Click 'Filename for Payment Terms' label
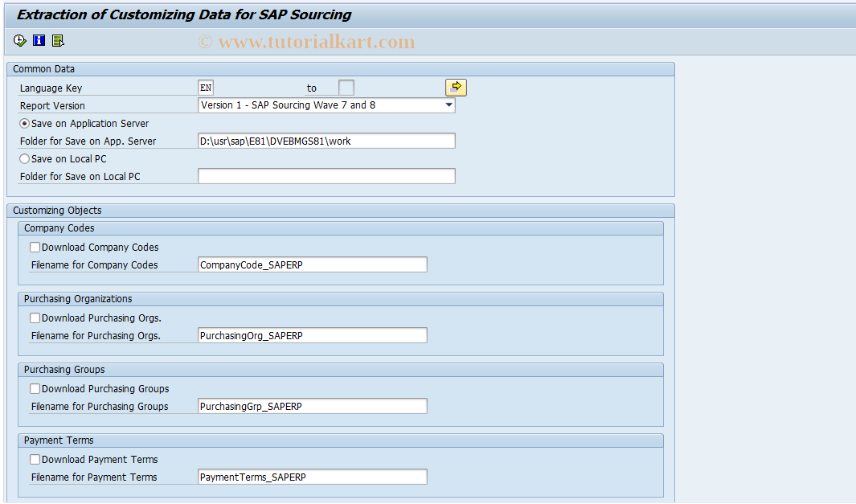This screenshot has width=856, height=504. (94, 477)
